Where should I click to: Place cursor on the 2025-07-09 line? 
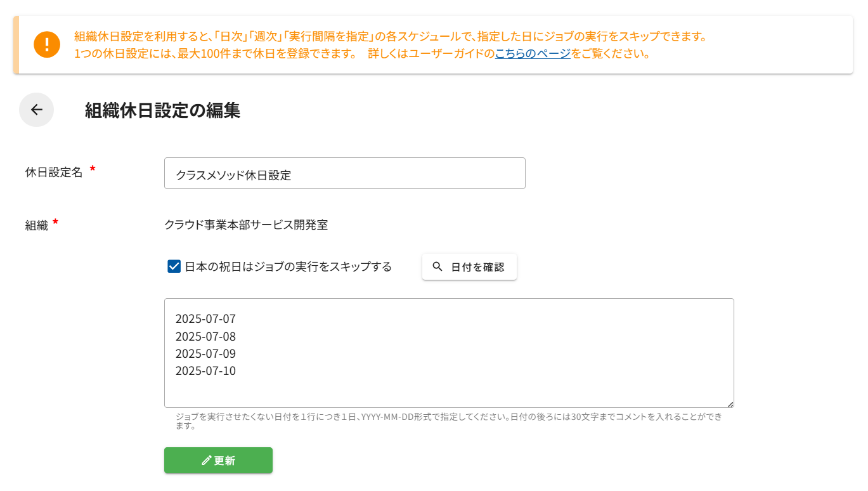205,353
